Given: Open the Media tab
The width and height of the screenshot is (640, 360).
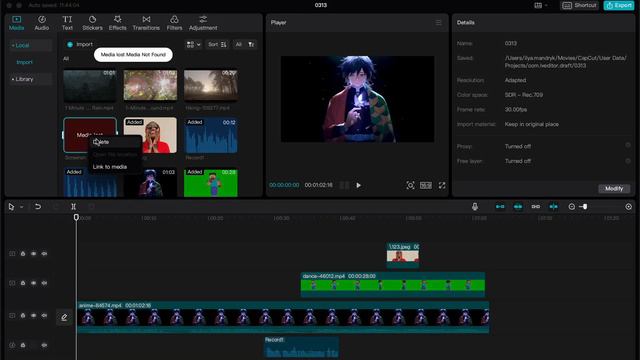Looking at the screenshot, I should click(x=16, y=23).
